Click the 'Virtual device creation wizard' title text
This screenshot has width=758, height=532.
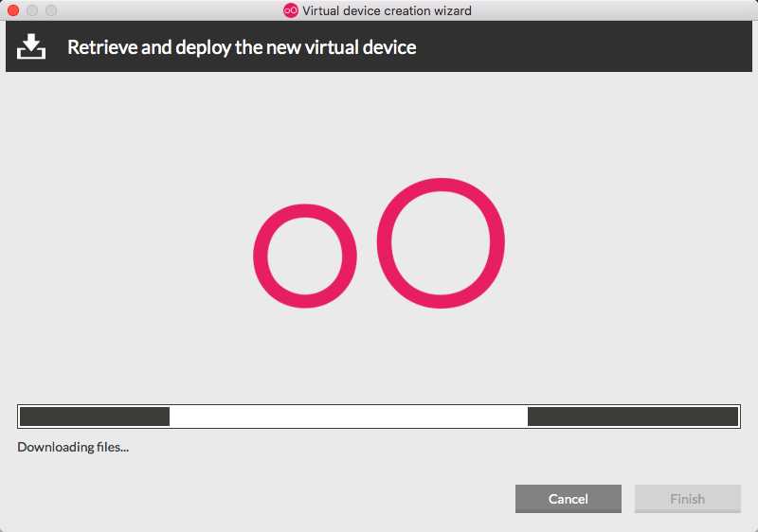[387, 10]
